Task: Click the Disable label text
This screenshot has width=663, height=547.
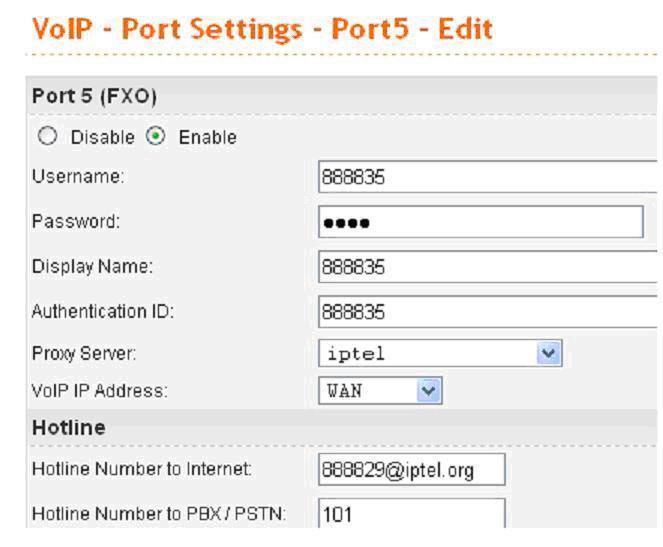Action: coord(103,137)
